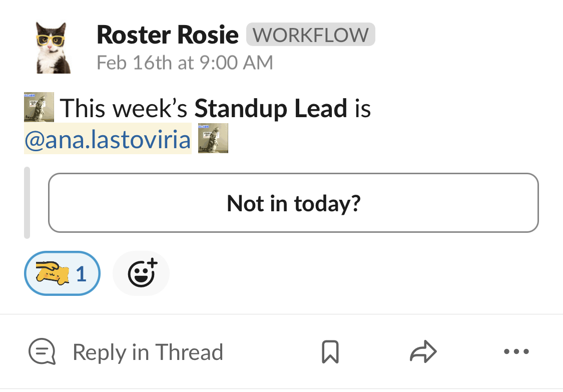Image resolution: width=563 pixels, height=392 pixels.
Task: Open the @ana.lastoviria mention
Action: click(108, 139)
